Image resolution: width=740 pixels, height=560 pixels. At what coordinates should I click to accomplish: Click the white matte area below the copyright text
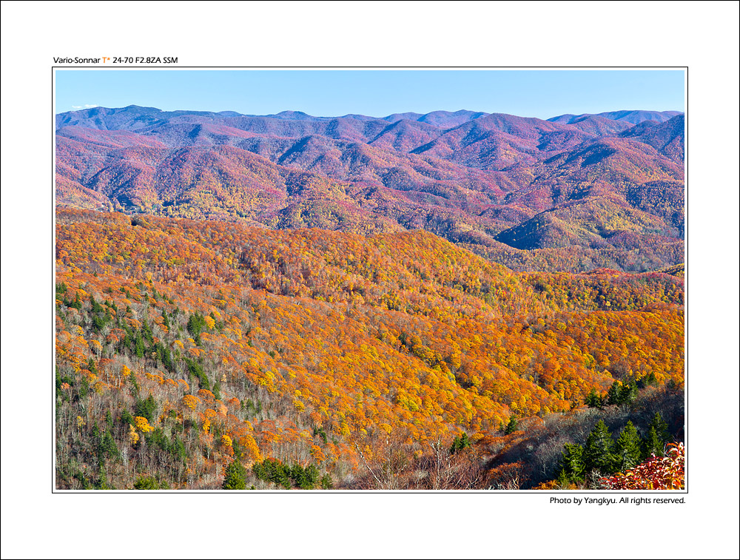pyautogui.click(x=370, y=533)
